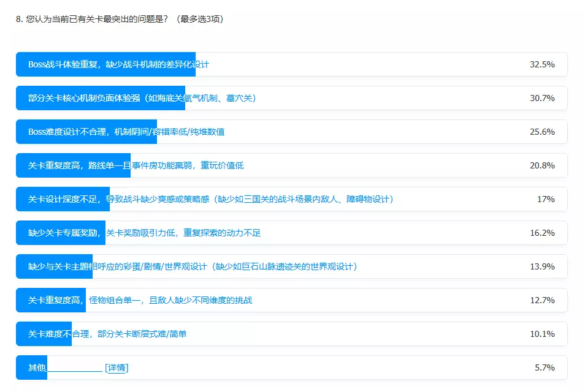This screenshot has height=392, width=585.
Task: Click the 13.9% percentage value
Action: [542, 266]
